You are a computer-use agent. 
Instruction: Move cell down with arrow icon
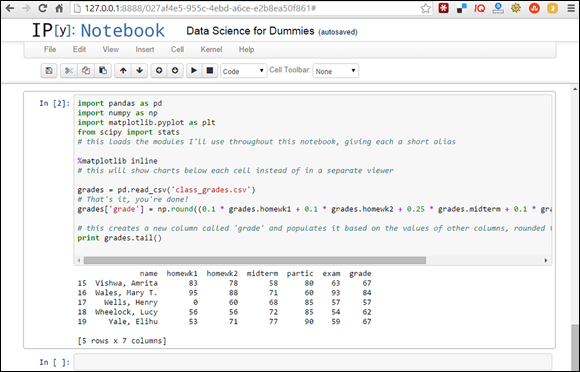click(139, 71)
